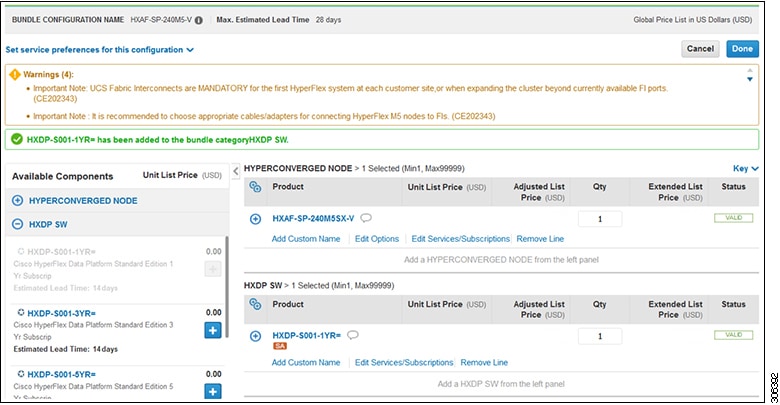Click 'Global Price List in US Dollars' text
The image size is (780, 405).
pos(692,20)
